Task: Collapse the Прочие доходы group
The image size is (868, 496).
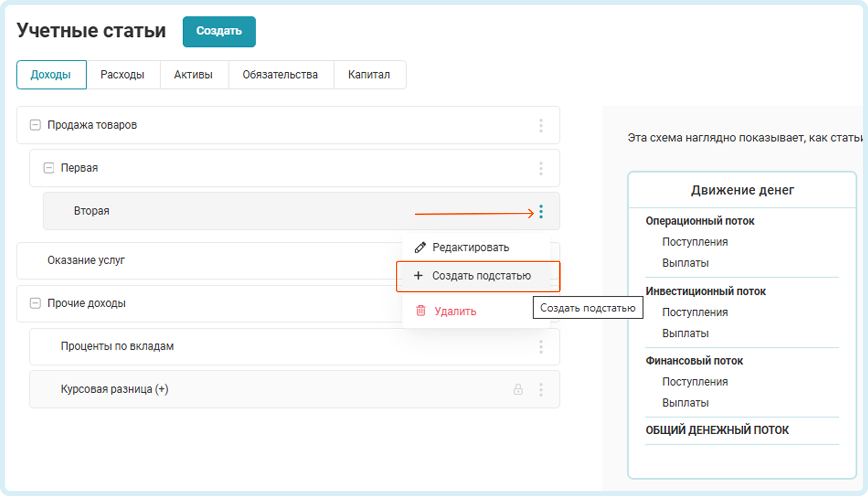Action: [x=35, y=303]
